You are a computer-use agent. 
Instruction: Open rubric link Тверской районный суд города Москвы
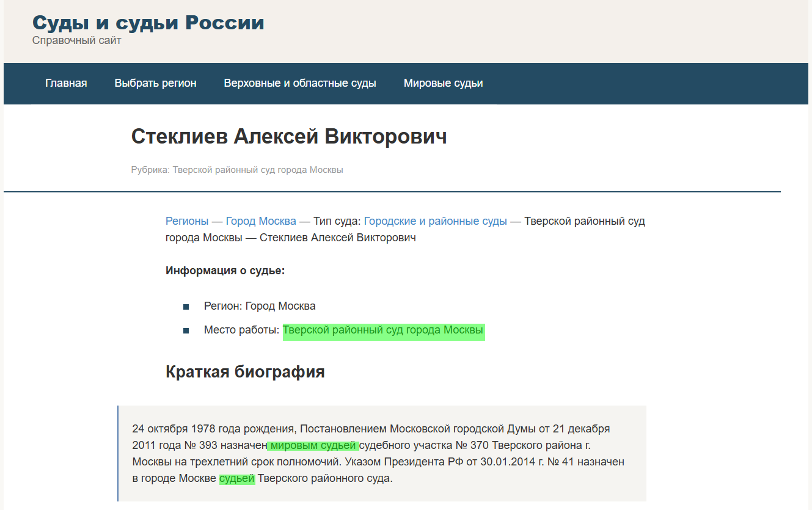258,169
